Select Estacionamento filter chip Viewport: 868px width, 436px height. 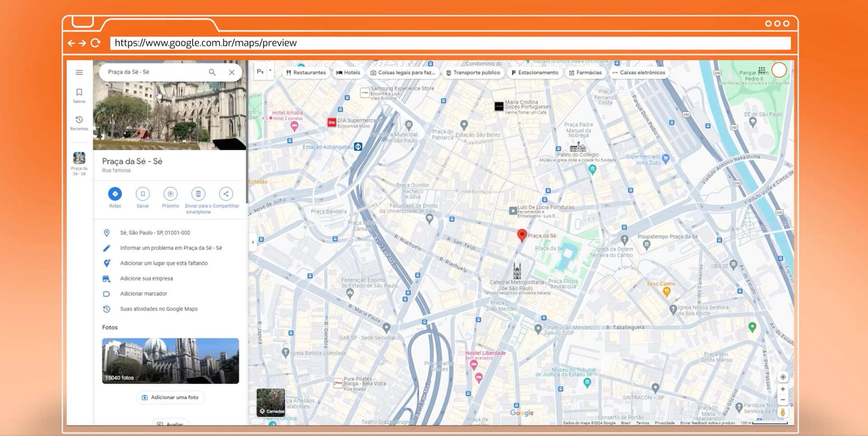[x=535, y=72]
